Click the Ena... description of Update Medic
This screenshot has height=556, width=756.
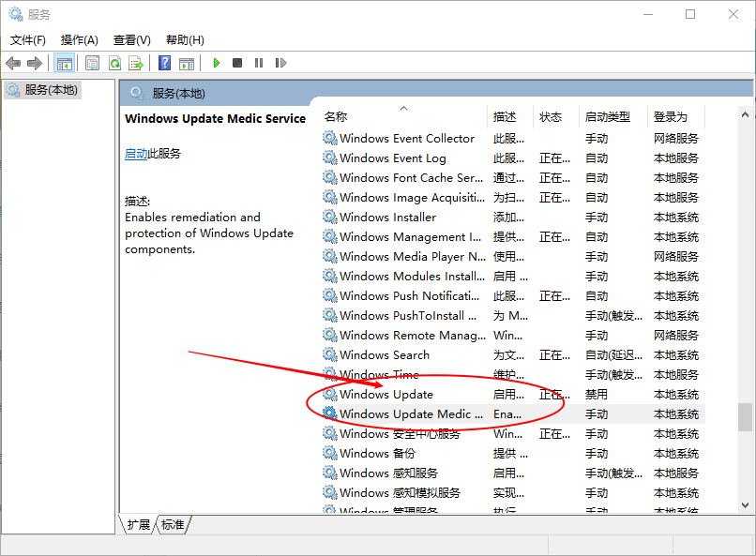point(507,413)
